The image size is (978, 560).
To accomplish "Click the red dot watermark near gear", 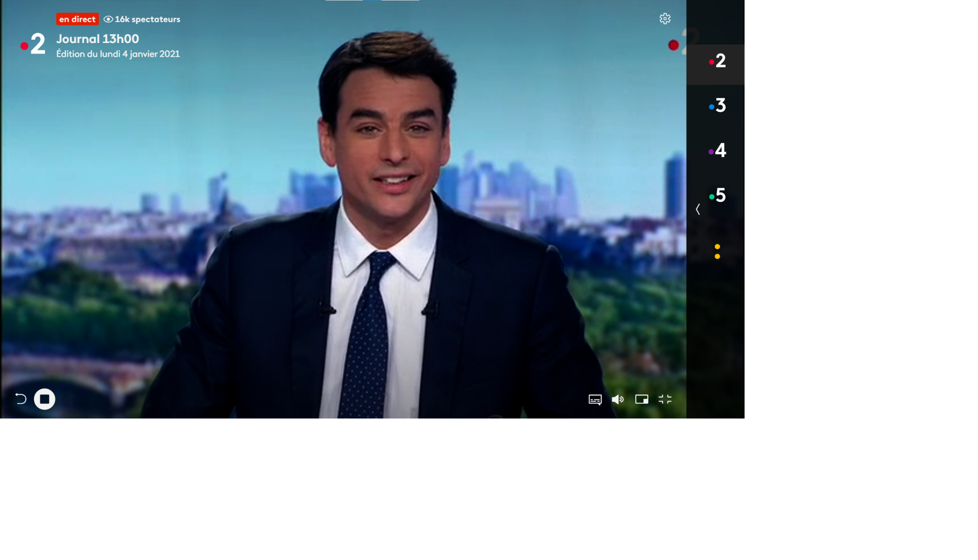I will click(x=673, y=45).
